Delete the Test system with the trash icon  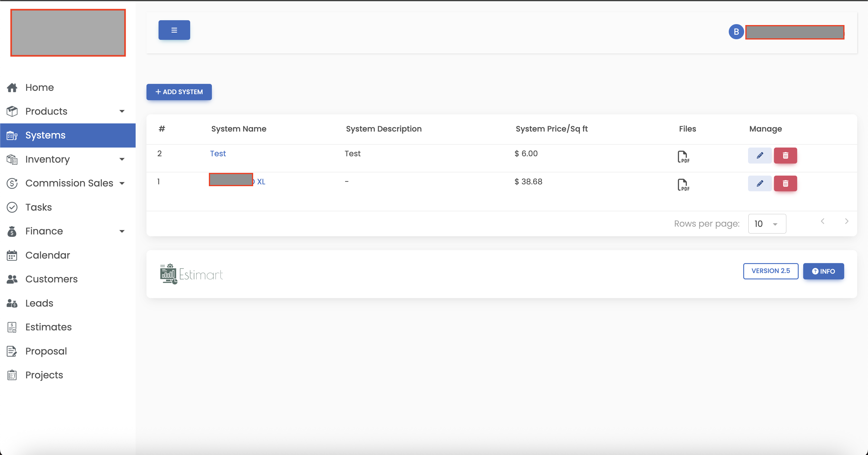click(785, 155)
